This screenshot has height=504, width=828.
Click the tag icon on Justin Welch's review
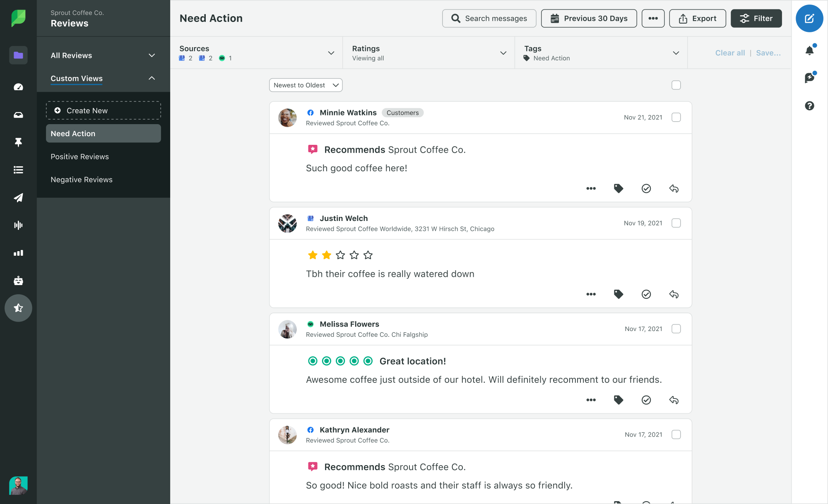619,294
